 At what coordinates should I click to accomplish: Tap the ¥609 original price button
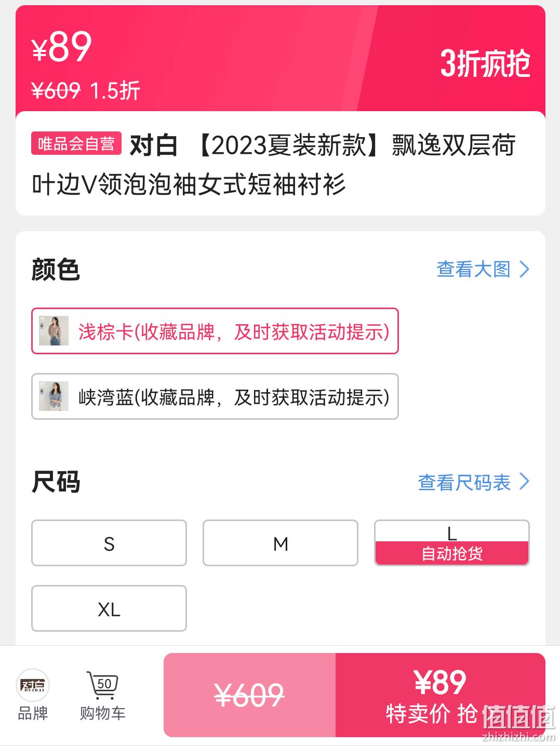point(250,695)
